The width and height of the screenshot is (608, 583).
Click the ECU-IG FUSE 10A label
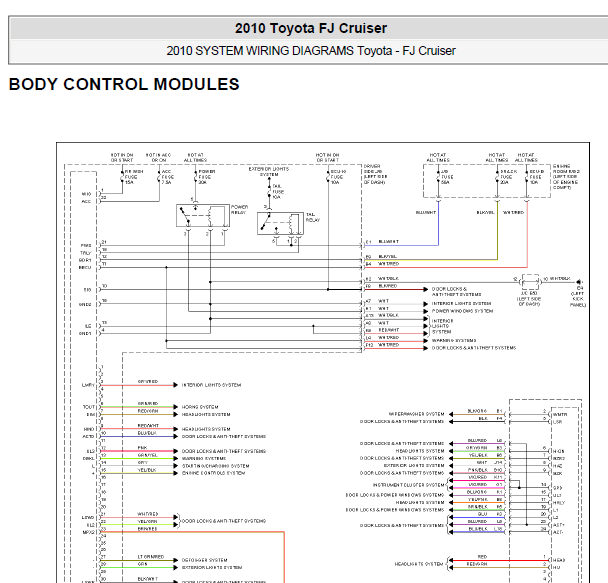click(x=338, y=177)
